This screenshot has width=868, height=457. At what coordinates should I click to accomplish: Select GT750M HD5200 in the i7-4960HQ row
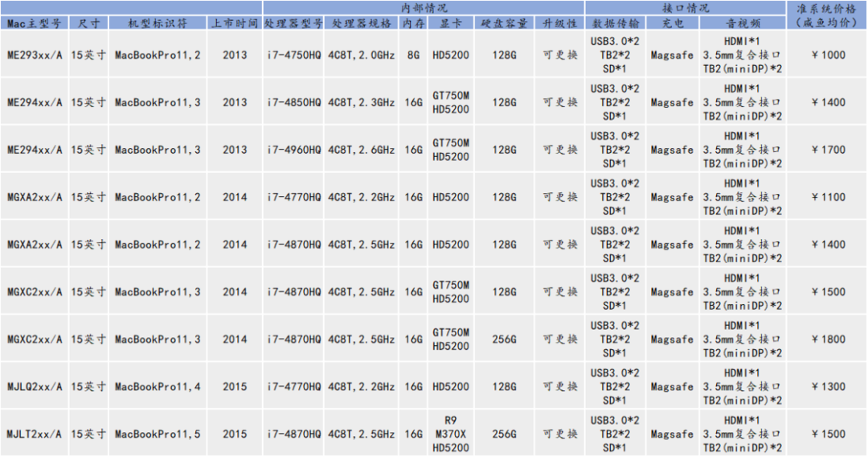tap(451, 150)
